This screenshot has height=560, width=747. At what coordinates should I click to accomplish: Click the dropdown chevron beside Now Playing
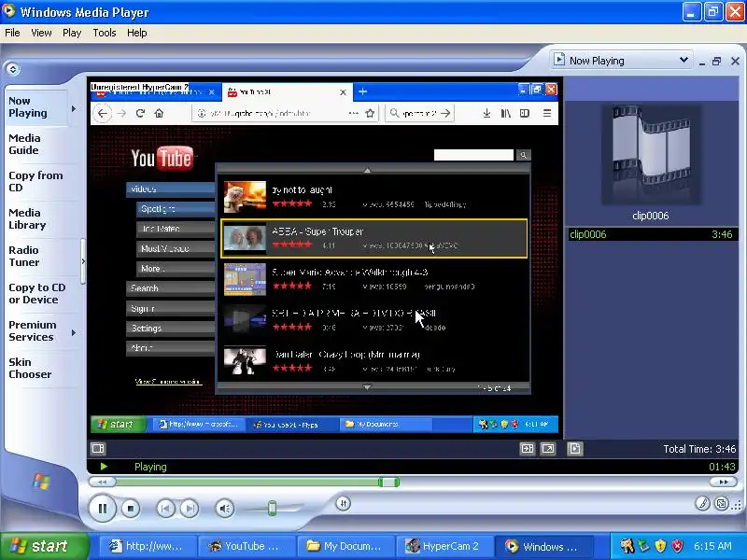coord(684,60)
